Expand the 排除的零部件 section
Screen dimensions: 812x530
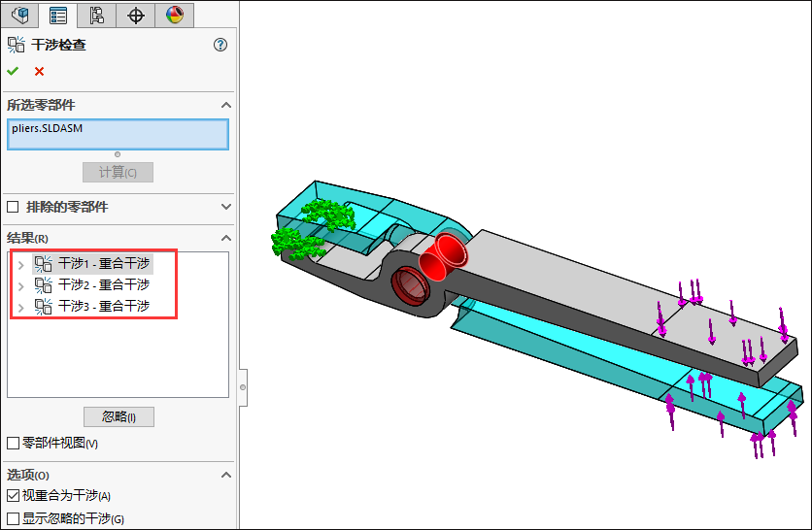pos(225,207)
